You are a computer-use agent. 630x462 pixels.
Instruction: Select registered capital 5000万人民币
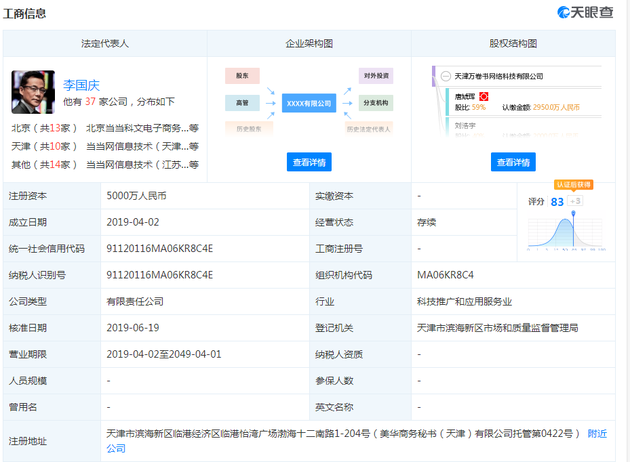tap(137, 196)
